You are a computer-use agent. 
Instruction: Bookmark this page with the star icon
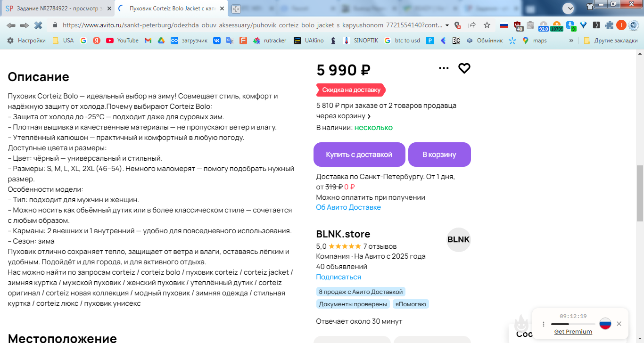[x=487, y=25]
